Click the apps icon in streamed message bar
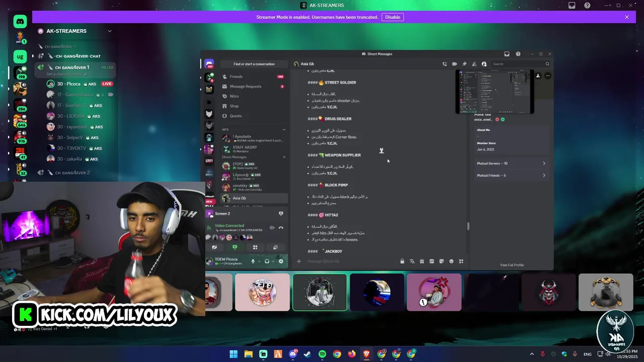This screenshot has width=644, height=362. [x=461, y=261]
